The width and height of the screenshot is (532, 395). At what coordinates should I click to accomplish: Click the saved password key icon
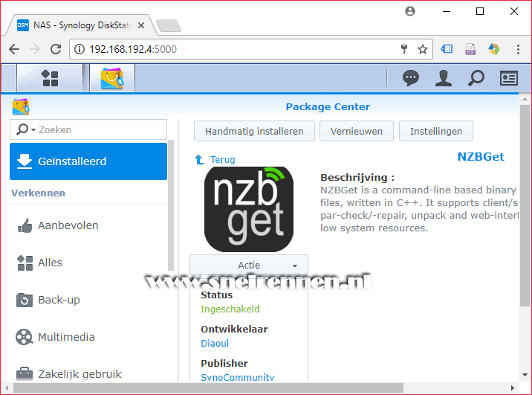[404, 49]
